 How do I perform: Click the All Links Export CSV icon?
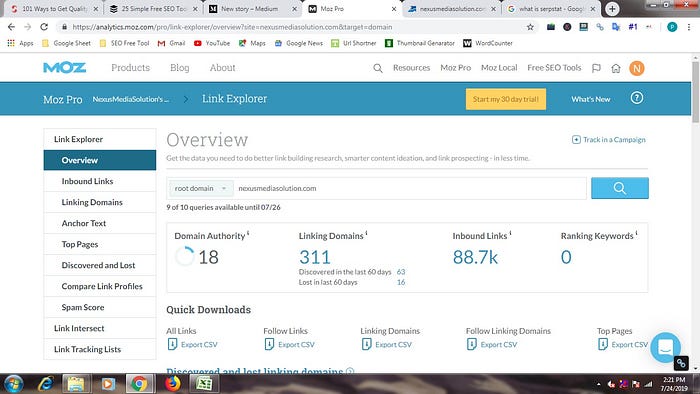tap(172, 344)
